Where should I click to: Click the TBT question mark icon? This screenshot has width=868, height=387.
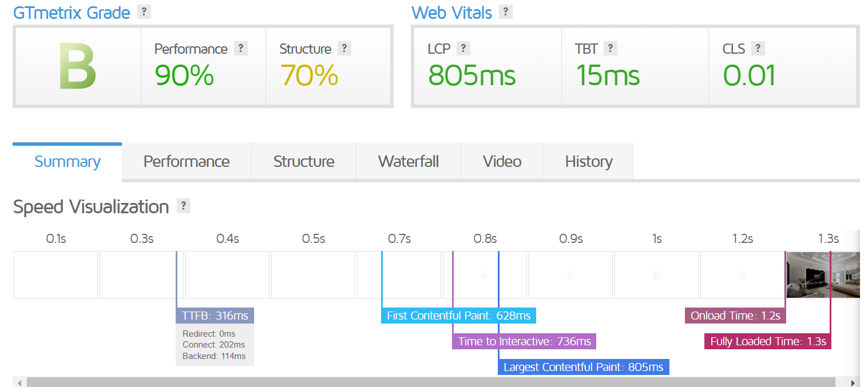pyautogui.click(x=610, y=49)
